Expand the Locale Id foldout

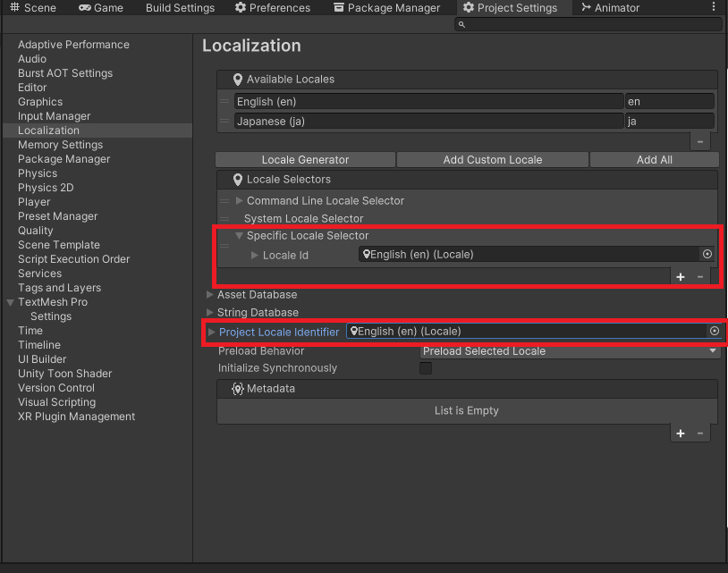[x=254, y=255]
